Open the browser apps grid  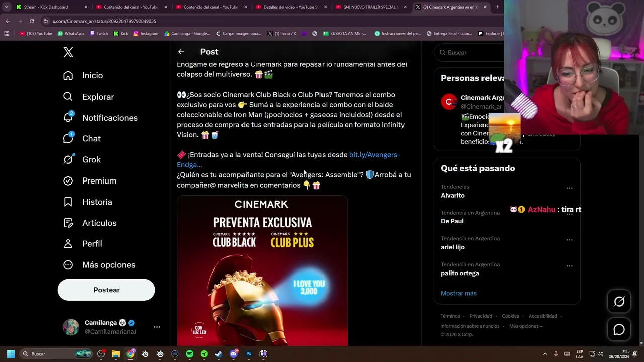tap(7, 34)
